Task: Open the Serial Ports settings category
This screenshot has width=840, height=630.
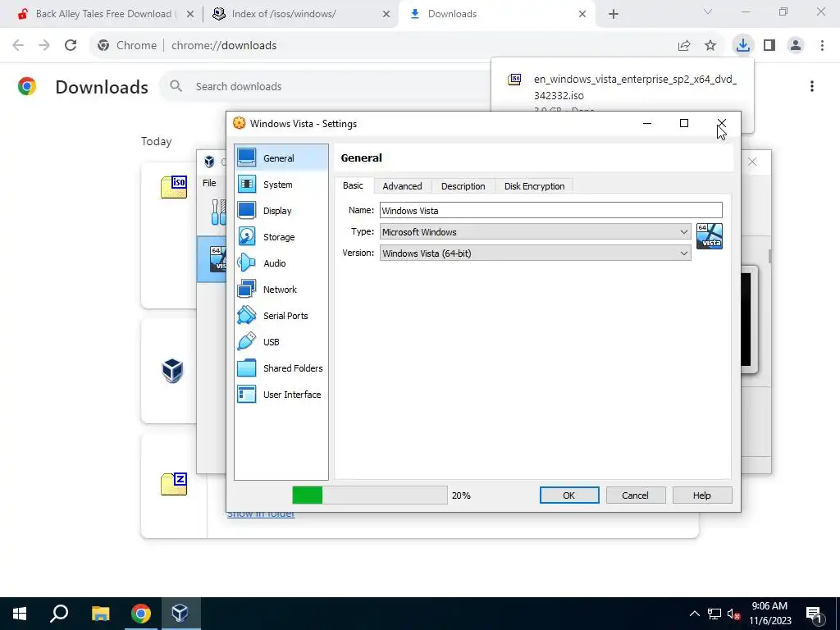Action: 281,316
